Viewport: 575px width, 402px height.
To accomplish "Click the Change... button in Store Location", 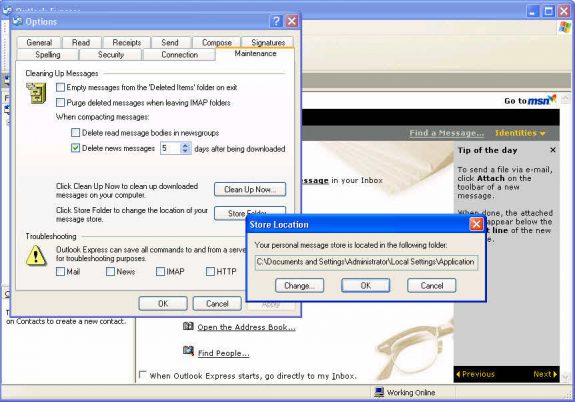I will 299,285.
